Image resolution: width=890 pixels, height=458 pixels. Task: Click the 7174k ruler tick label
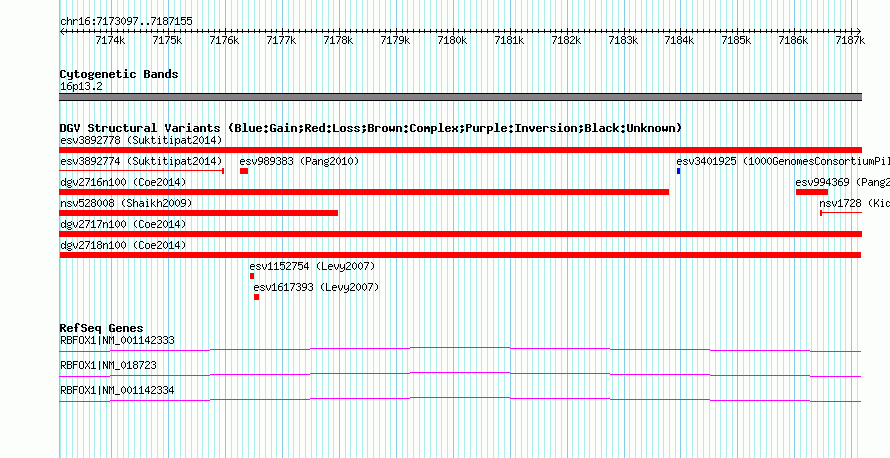(x=111, y=40)
